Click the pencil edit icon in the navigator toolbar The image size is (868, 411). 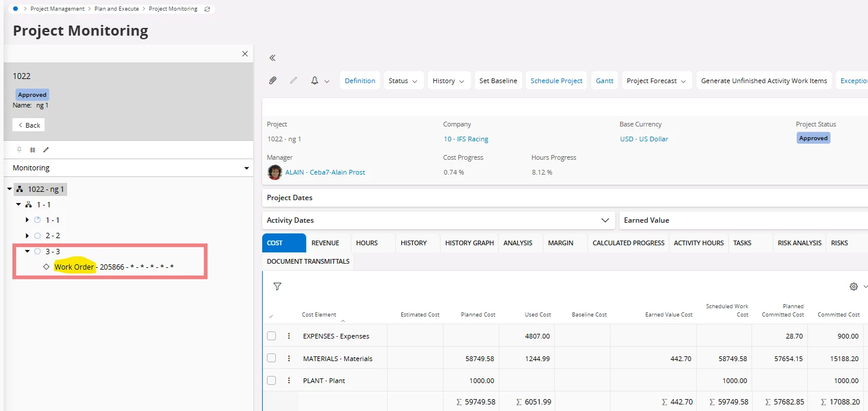[x=46, y=150]
